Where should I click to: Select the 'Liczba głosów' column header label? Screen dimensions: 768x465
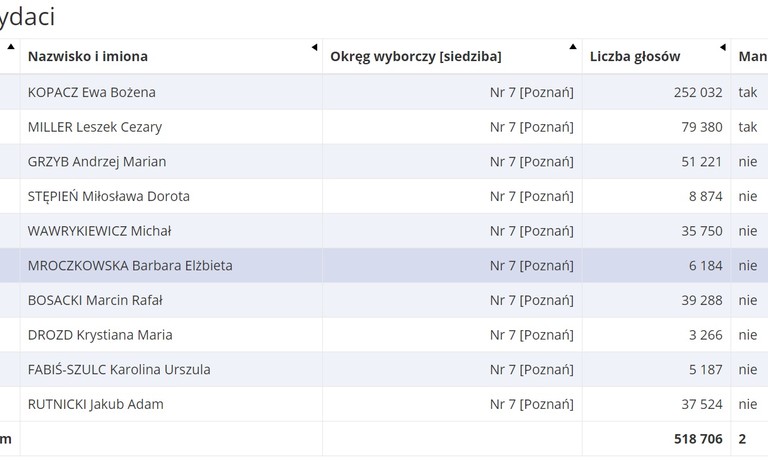(635, 57)
